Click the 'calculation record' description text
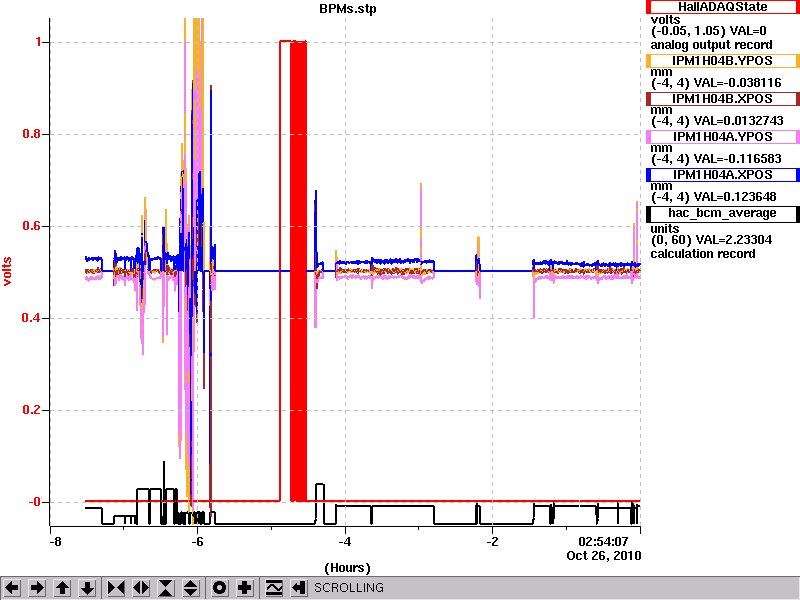The image size is (800, 600). tap(703, 254)
